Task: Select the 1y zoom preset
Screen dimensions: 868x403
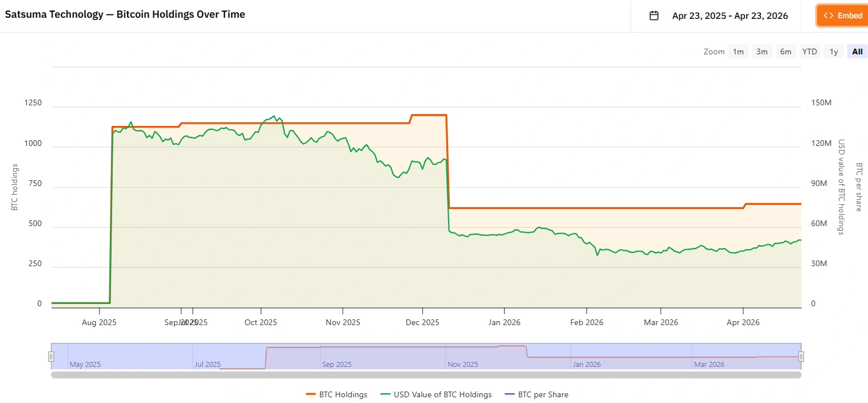Action: click(x=833, y=51)
